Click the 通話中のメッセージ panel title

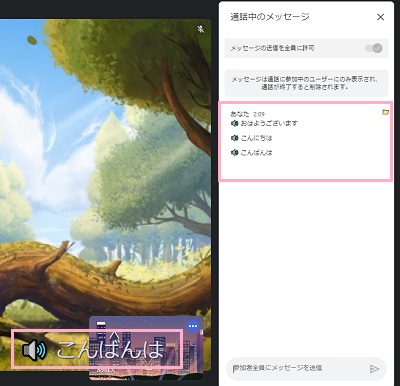[x=270, y=17]
